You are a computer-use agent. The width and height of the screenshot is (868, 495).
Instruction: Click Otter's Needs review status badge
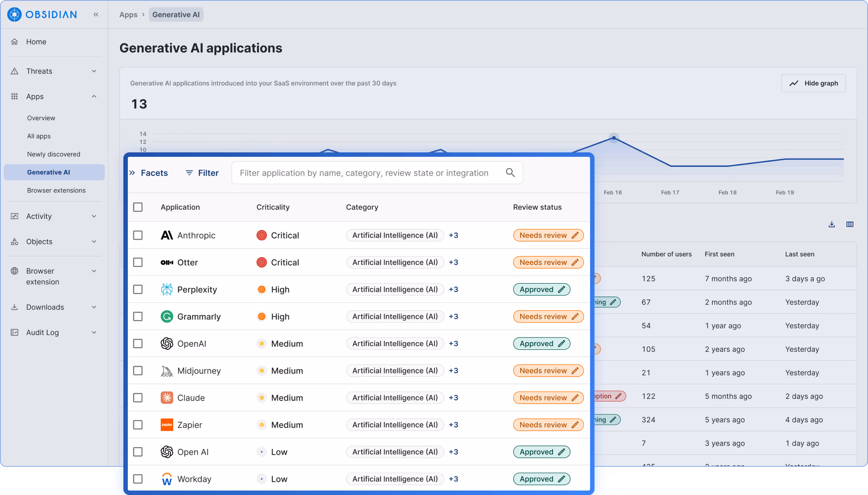(548, 262)
